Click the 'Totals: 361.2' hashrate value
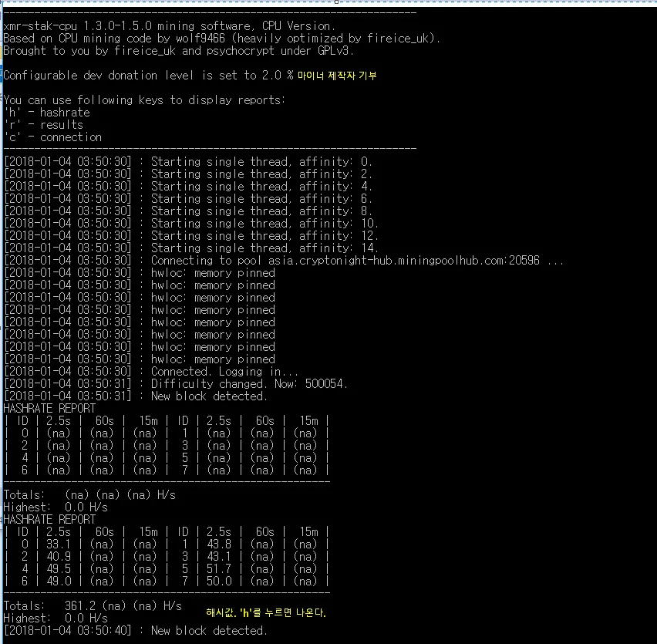Screen dimensions: 657x644 click(x=80, y=606)
